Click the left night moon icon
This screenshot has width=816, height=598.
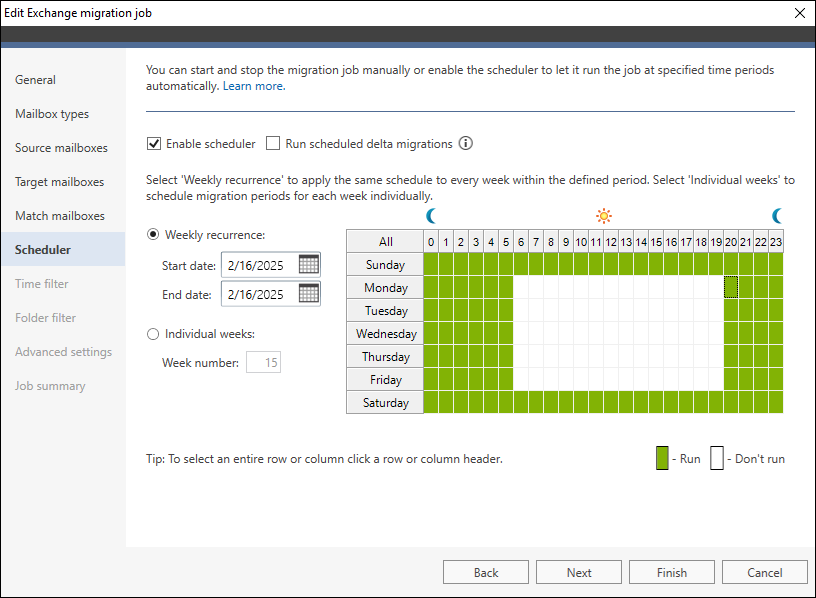coord(431,215)
